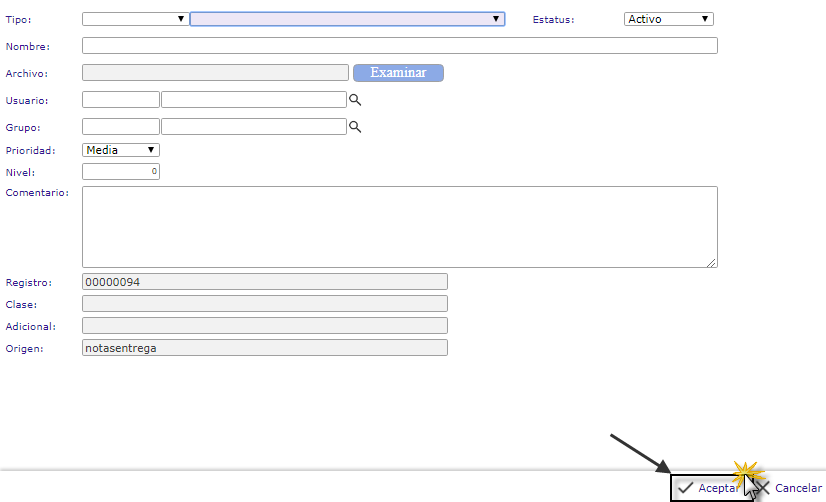The height and width of the screenshot is (502, 826).
Task: Click the Grupo code input box
Action: point(120,126)
